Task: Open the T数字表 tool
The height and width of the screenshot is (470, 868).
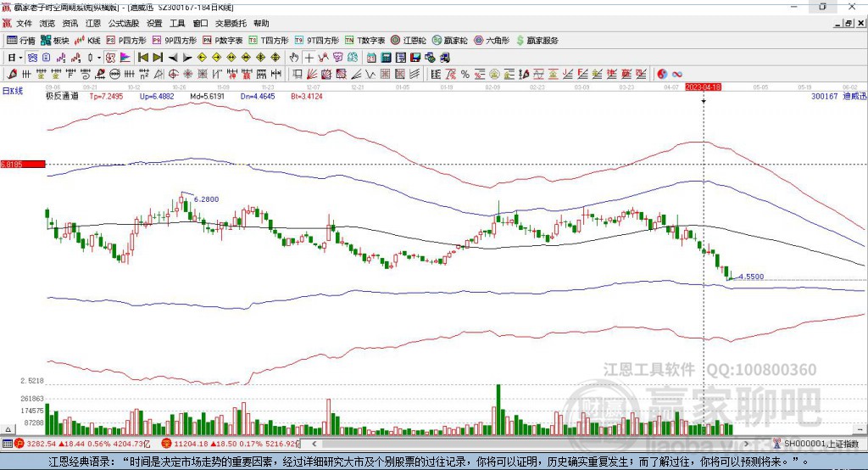Action: [x=364, y=41]
